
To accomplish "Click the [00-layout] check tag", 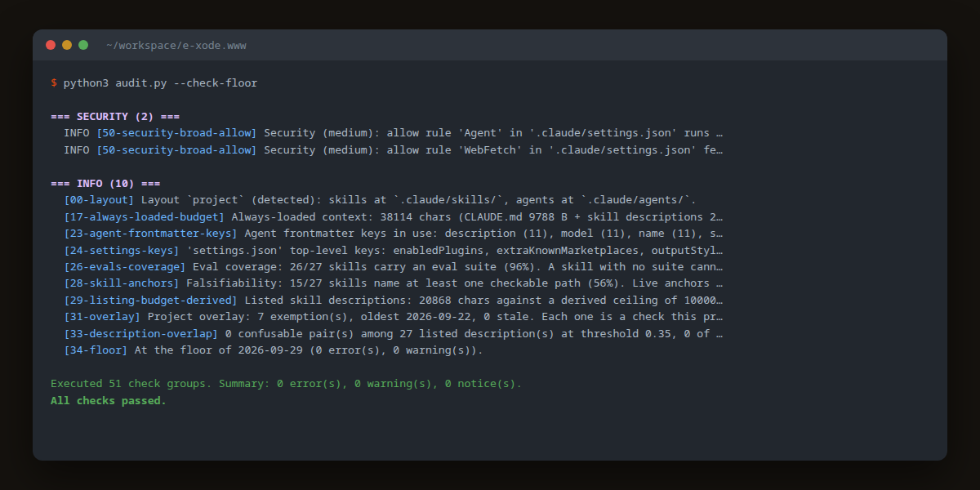I will [x=99, y=200].
